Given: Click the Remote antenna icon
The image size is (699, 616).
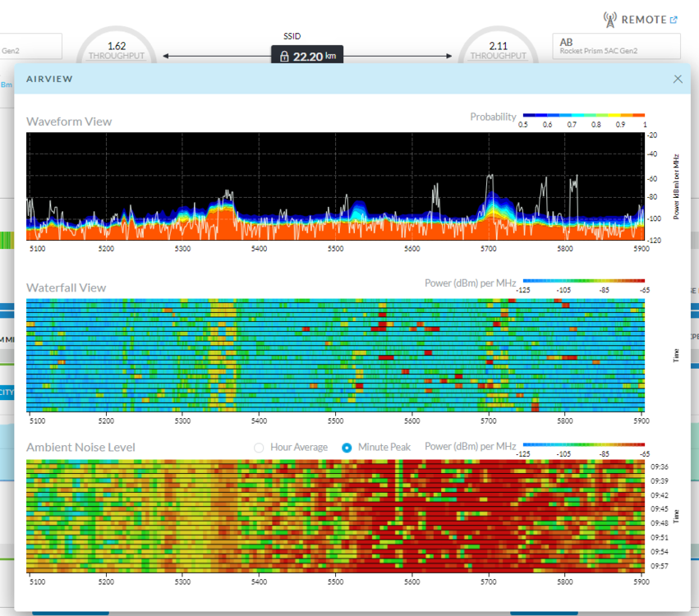Looking at the screenshot, I should coord(609,19).
